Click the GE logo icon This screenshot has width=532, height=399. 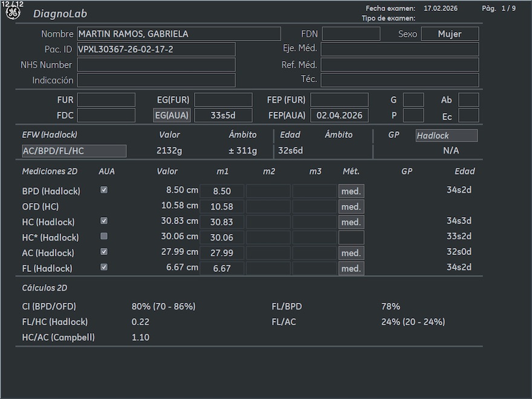13,13
